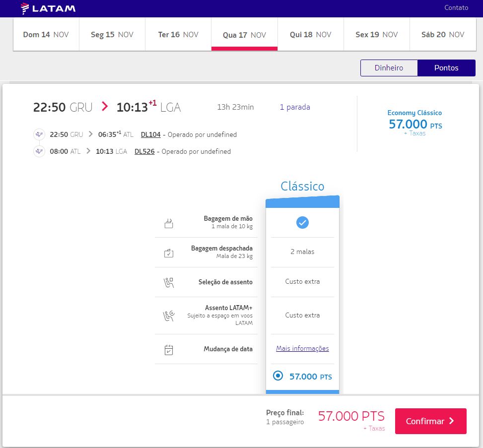Click the hand baggage icon
The image size is (483, 448).
(x=169, y=223)
